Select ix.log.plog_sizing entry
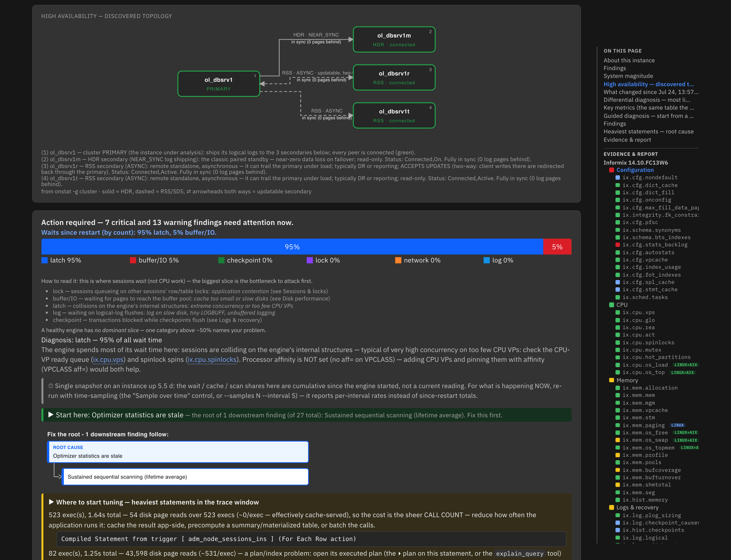The image size is (731, 560). pos(652,516)
